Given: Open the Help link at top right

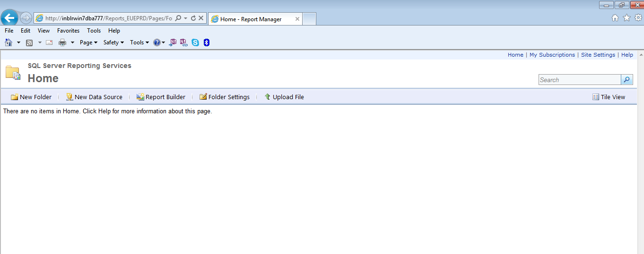Looking at the screenshot, I should pos(627,55).
